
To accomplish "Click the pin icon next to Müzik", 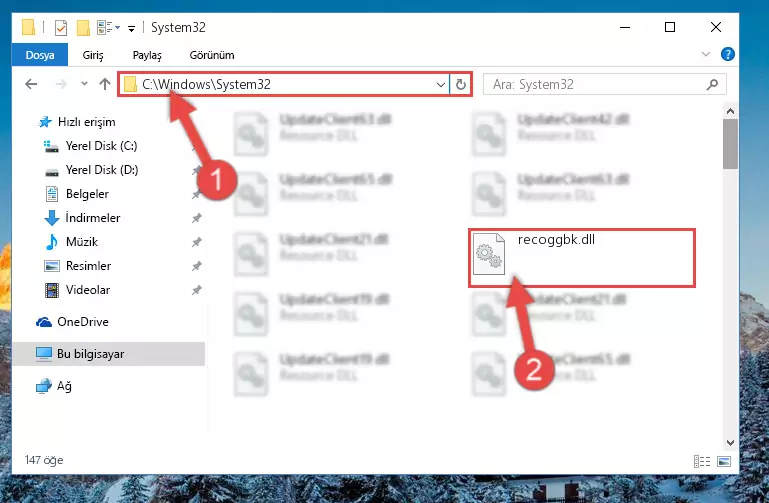I will 197,242.
